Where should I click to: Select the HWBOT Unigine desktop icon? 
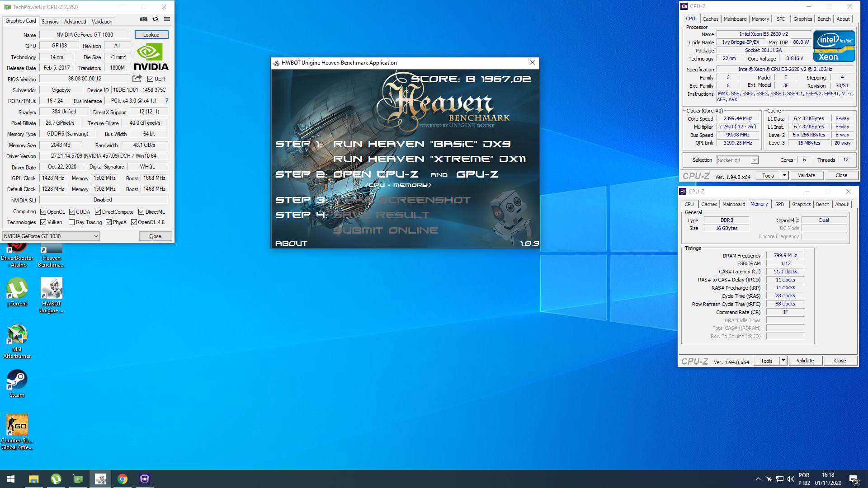pyautogui.click(x=51, y=295)
